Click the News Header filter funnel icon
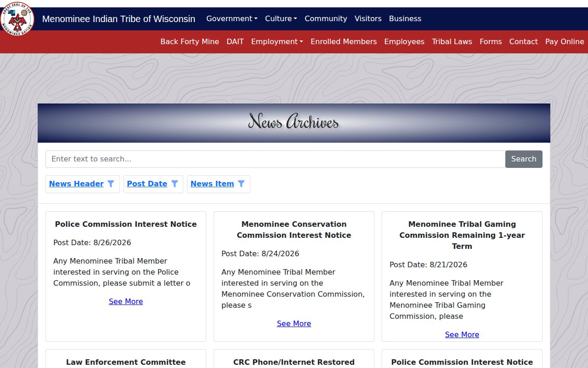Screen dimensions: 588x368 point(111,184)
